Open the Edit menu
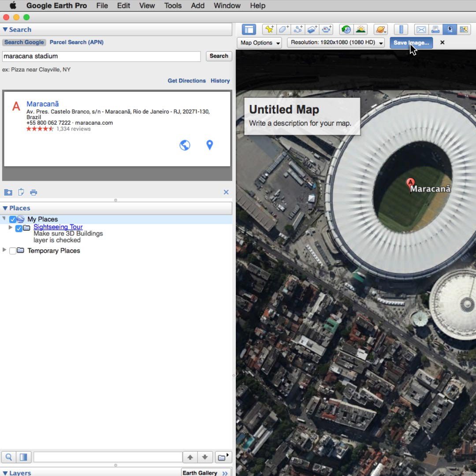The image size is (476, 476). [x=123, y=5]
